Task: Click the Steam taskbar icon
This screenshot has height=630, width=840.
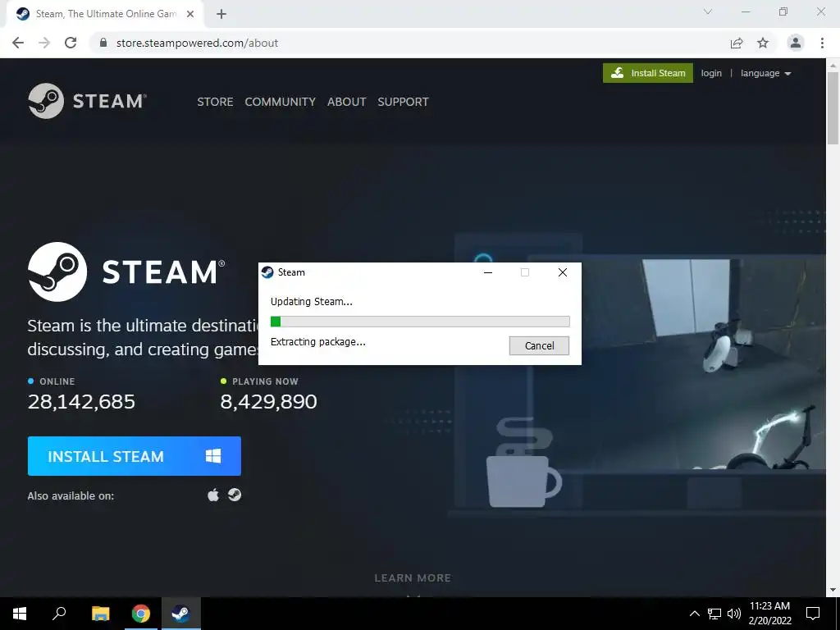Action: [x=181, y=614]
